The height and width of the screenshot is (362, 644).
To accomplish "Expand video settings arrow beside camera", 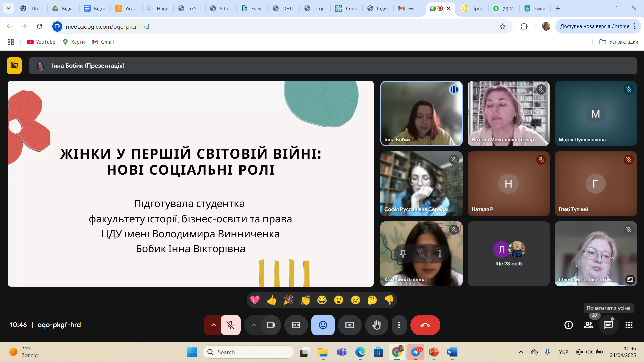I will tap(254, 325).
